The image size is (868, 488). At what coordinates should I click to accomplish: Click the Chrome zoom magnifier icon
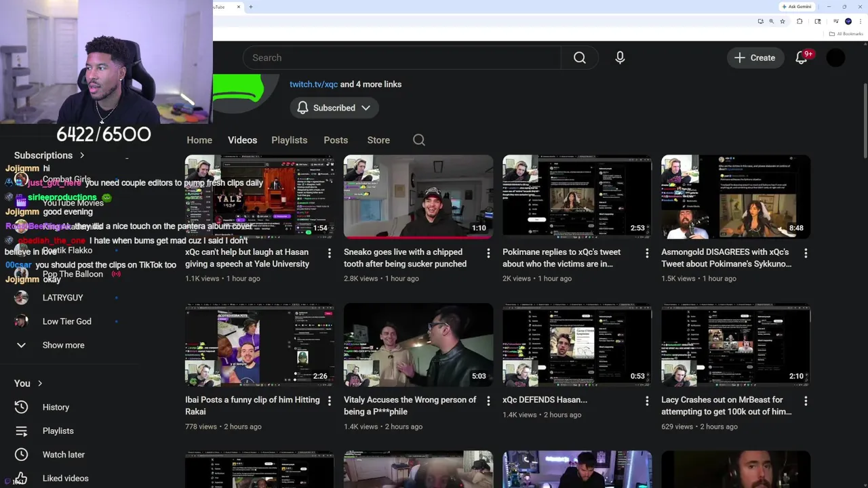(772, 21)
